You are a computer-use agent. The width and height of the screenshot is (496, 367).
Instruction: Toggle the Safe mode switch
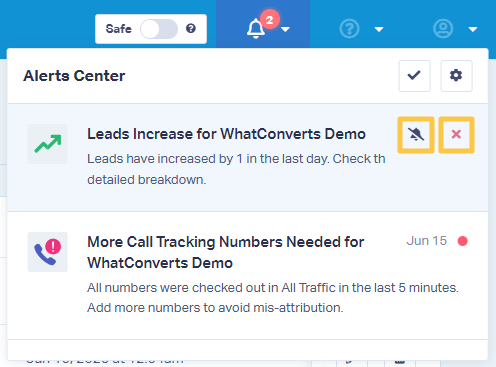[159, 29]
